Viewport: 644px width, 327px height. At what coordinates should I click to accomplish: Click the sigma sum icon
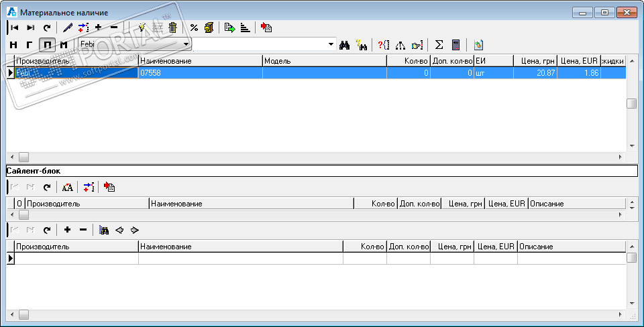439,45
